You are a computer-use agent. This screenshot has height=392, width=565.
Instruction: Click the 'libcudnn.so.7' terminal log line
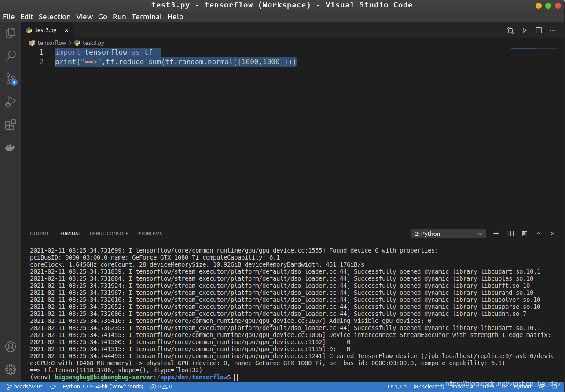(x=278, y=314)
